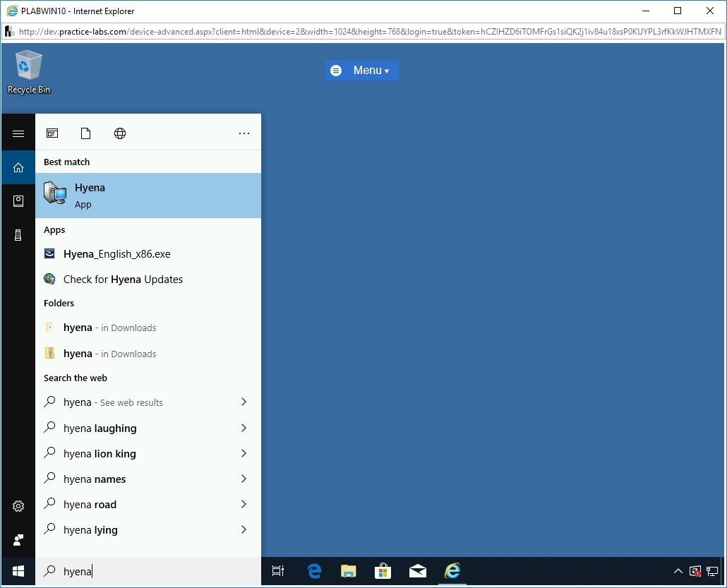Open Microsoft Edge from the taskbar
The image size is (727, 588).
315,571
